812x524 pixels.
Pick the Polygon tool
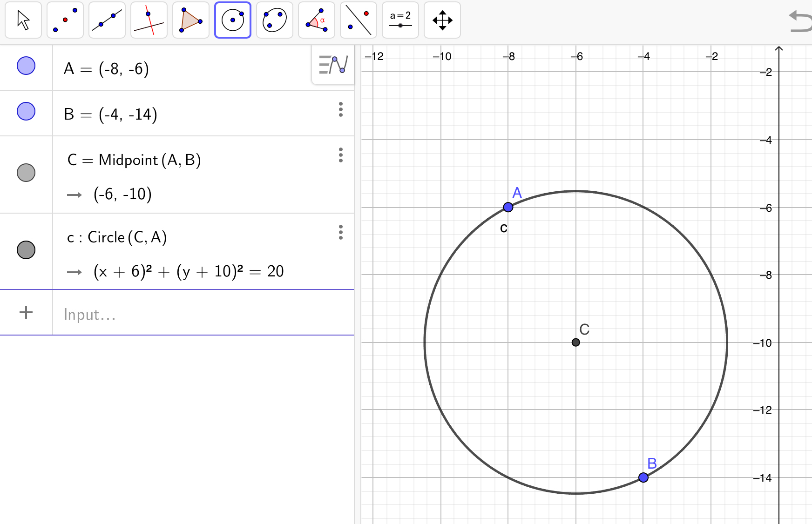click(191, 20)
